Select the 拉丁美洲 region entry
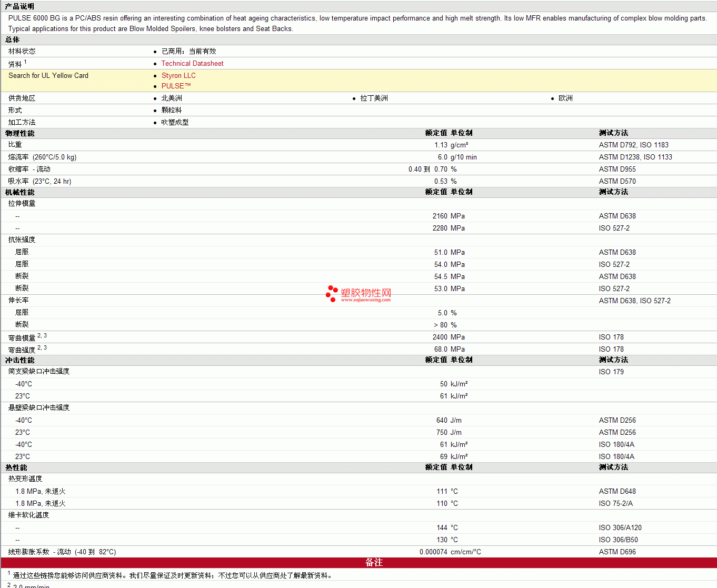Screen dimensions: 717x588 [x=374, y=98]
